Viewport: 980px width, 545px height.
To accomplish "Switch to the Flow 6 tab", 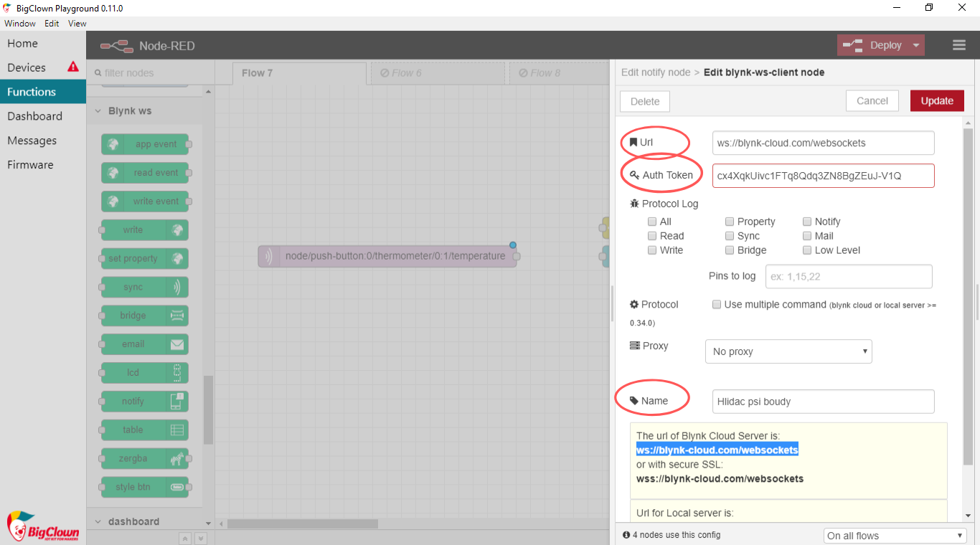I will point(438,73).
